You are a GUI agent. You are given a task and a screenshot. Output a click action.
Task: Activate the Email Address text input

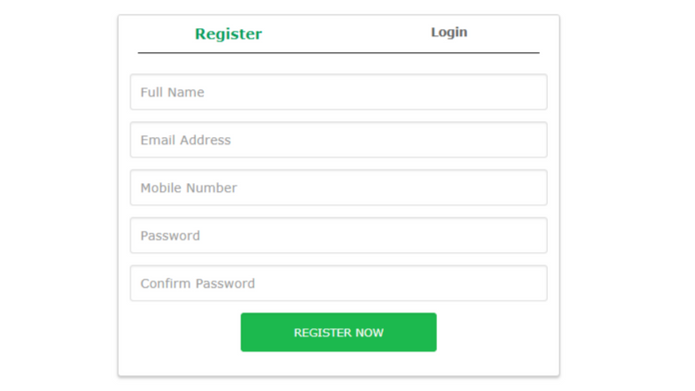coord(339,140)
